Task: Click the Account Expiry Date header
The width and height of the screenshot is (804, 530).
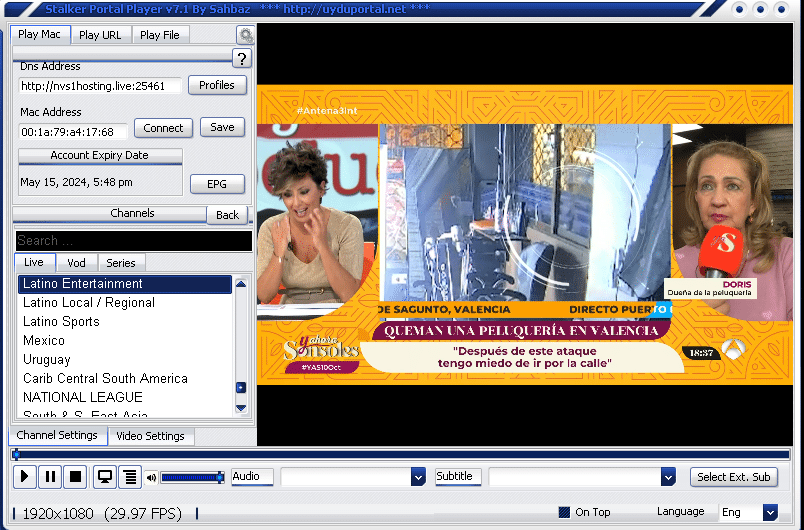Action: (x=100, y=155)
